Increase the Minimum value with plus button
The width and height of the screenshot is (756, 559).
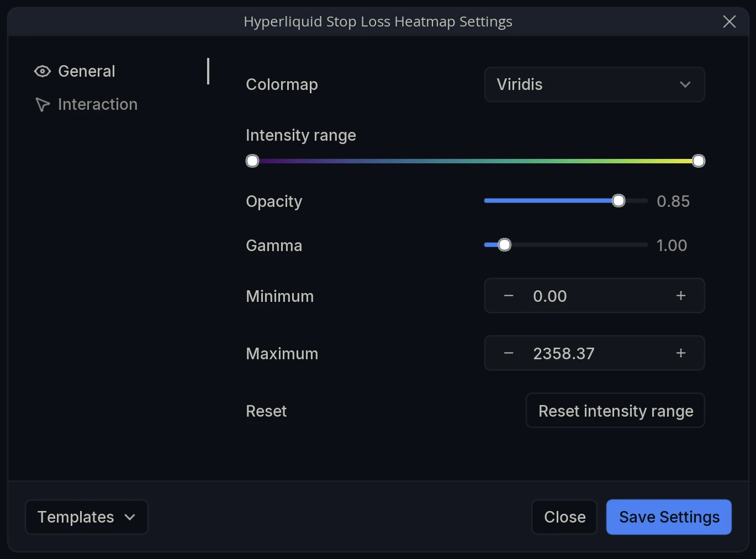tap(681, 296)
